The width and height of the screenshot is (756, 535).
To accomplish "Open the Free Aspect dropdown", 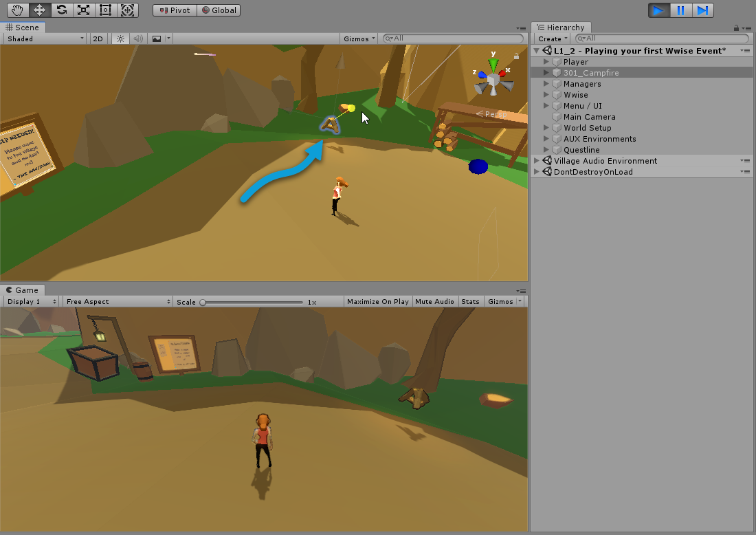I will coord(118,301).
